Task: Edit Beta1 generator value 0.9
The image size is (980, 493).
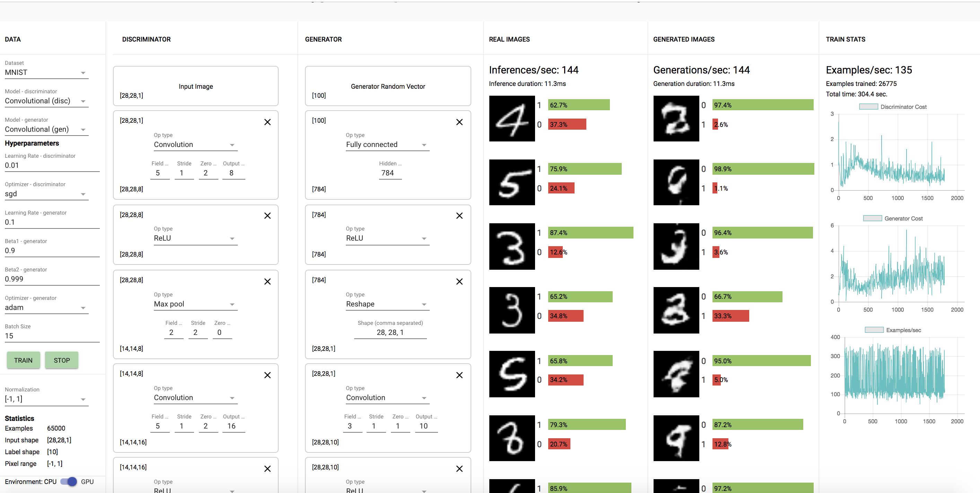Action: click(x=52, y=251)
